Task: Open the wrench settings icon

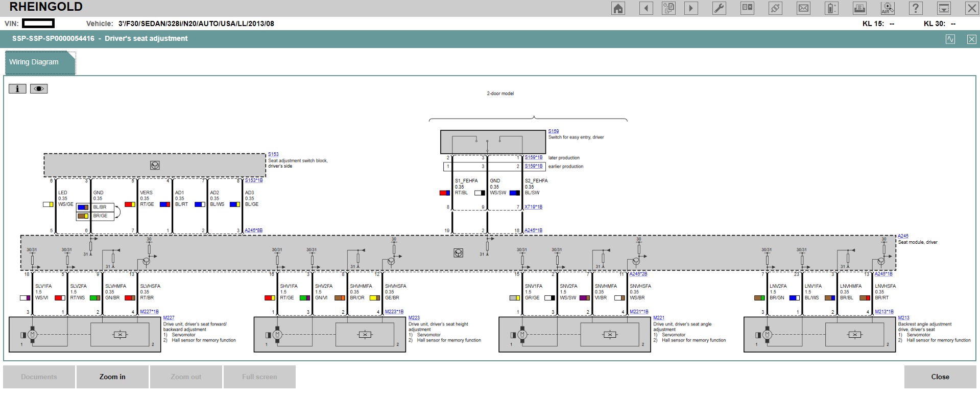Action: [719, 8]
